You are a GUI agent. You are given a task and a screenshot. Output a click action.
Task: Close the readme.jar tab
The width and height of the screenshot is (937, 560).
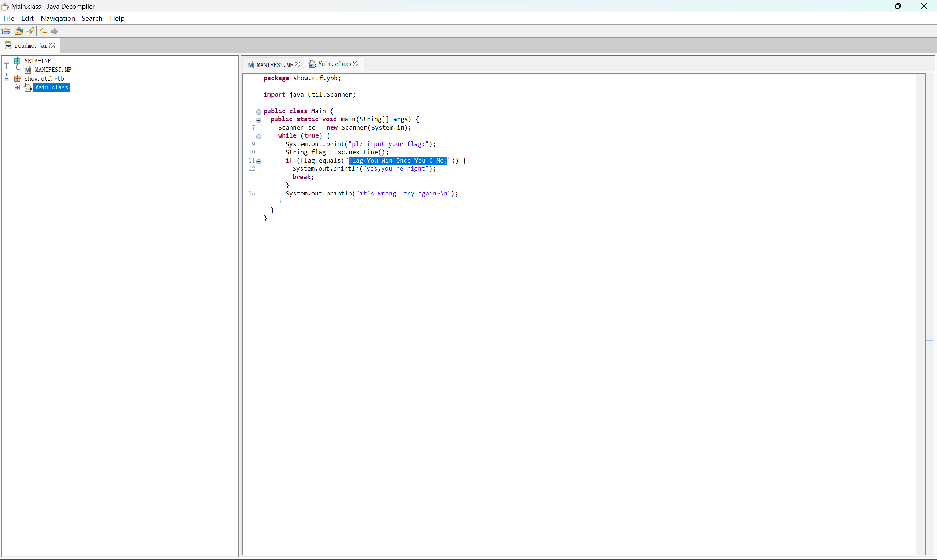[52, 45]
